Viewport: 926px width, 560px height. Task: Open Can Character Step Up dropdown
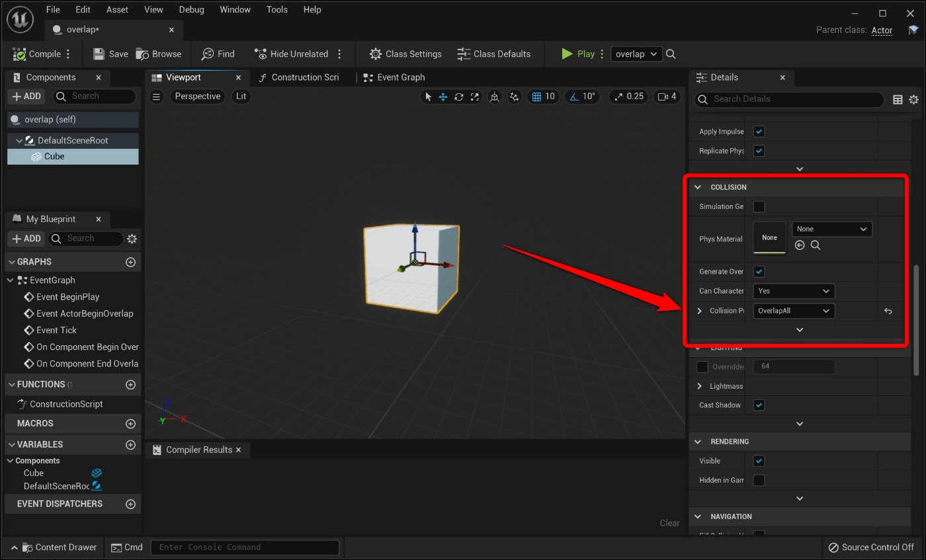point(793,291)
